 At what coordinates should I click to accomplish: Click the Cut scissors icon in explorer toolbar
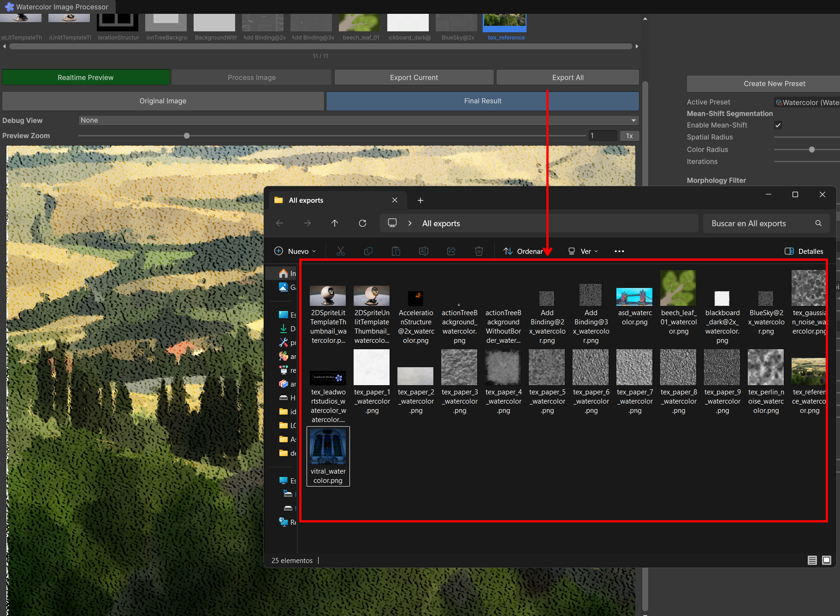click(x=341, y=251)
